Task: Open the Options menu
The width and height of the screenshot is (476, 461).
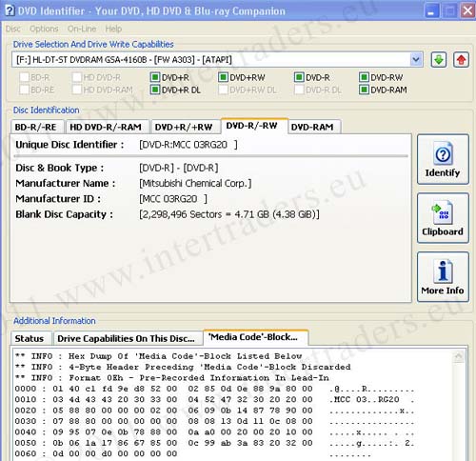Action: [44, 29]
